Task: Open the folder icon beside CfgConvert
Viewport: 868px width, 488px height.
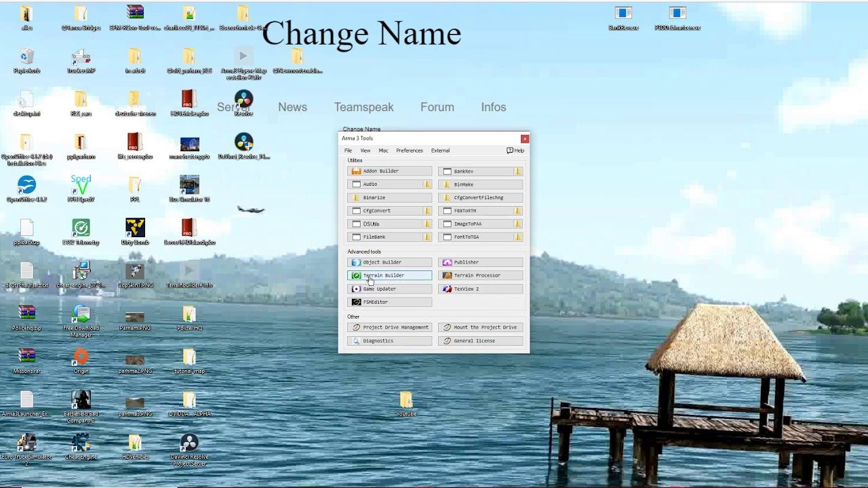Action: point(427,211)
